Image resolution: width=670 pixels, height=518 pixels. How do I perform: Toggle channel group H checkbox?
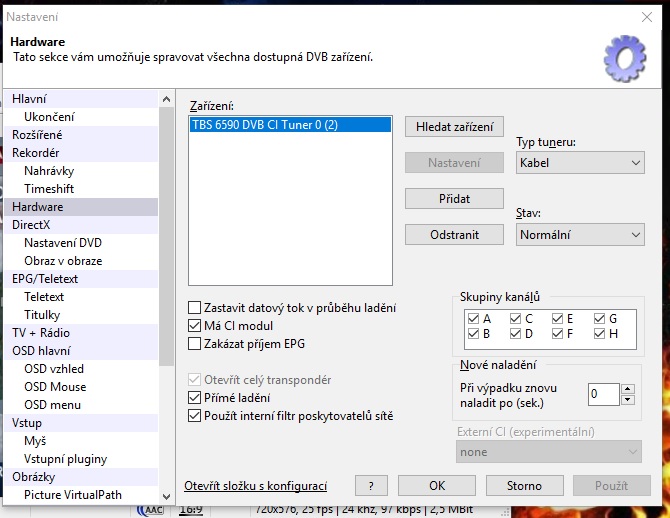599,333
